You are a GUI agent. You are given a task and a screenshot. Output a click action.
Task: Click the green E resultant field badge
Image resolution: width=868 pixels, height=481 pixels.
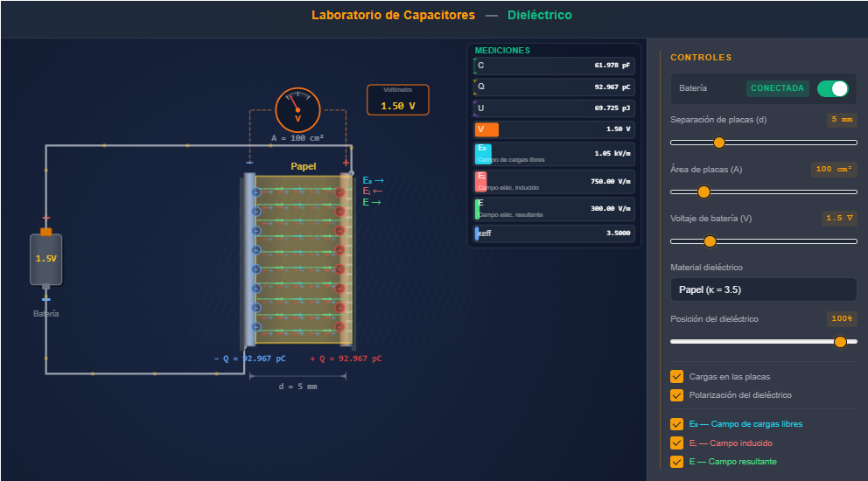click(x=478, y=208)
